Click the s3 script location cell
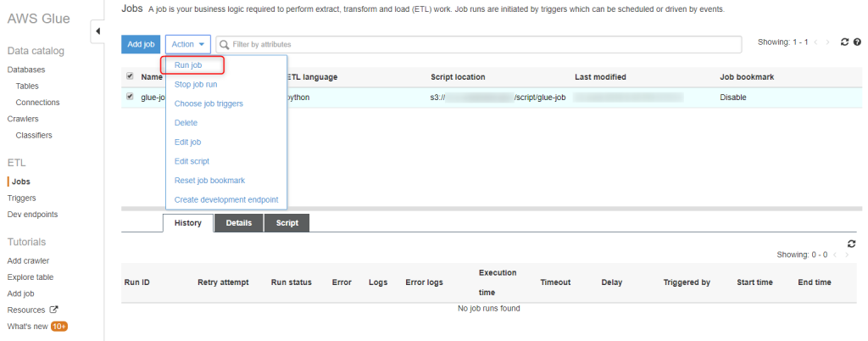 (498, 98)
